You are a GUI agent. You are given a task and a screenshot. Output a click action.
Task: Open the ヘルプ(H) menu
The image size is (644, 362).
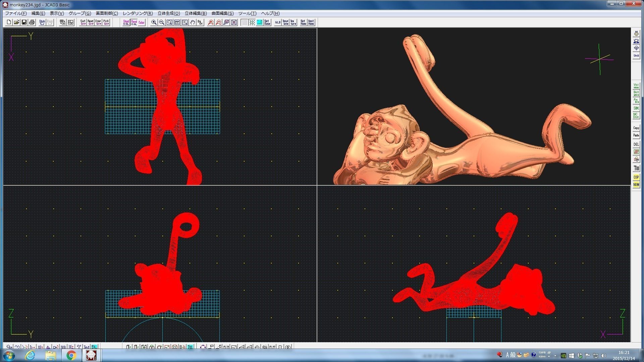tap(270, 13)
